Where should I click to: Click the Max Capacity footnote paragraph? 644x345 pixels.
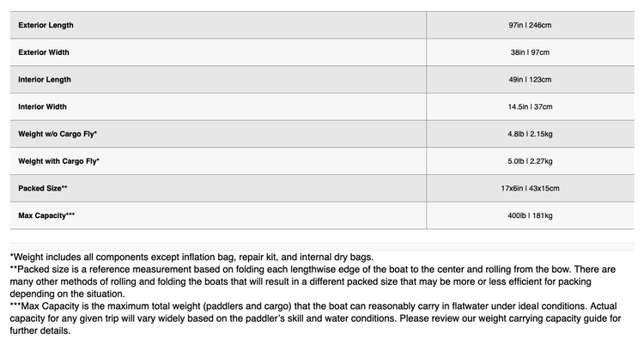click(x=315, y=318)
